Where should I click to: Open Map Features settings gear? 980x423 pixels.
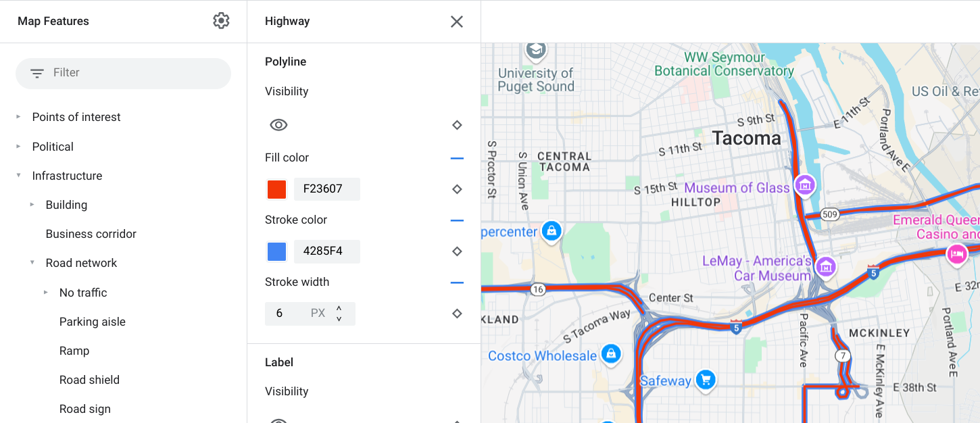(221, 21)
